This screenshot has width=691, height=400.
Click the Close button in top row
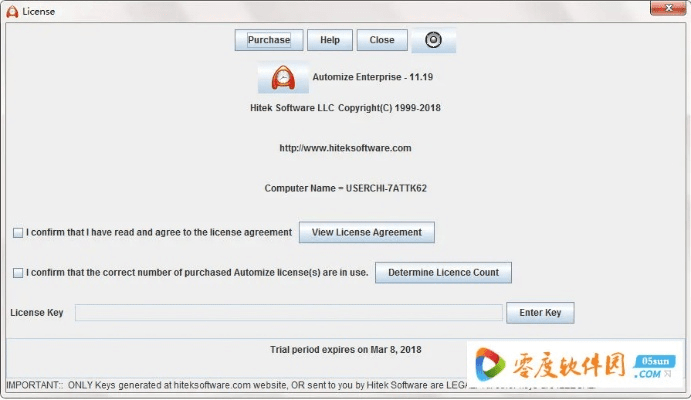[382, 40]
